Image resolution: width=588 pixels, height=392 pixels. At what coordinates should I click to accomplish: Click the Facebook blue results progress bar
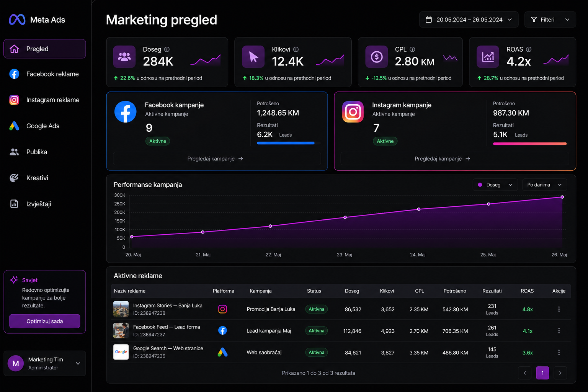point(286,143)
